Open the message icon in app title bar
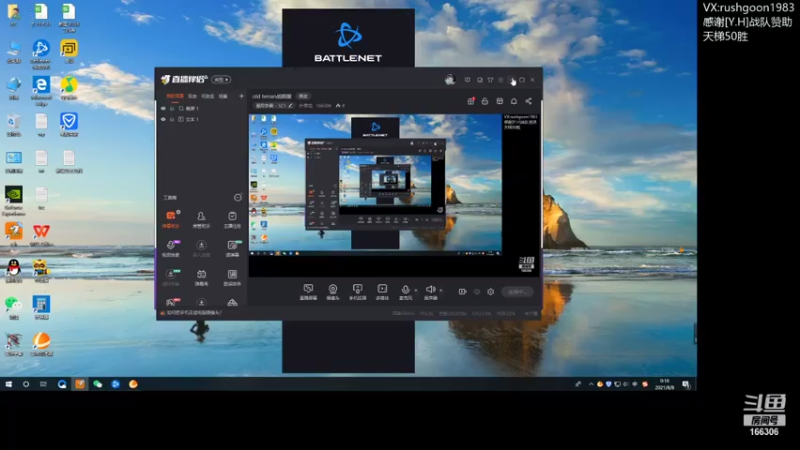The width and height of the screenshot is (800, 450). coord(467,80)
